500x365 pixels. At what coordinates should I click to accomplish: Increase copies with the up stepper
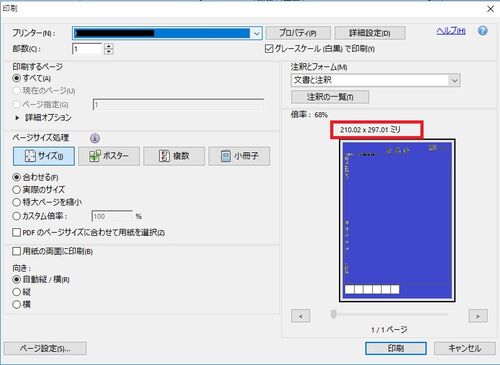[x=109, y=46]
